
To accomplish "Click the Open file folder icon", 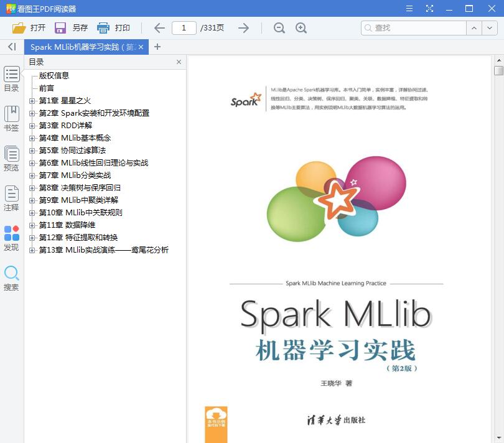I will pyautogui.click(x=19, y=28).
